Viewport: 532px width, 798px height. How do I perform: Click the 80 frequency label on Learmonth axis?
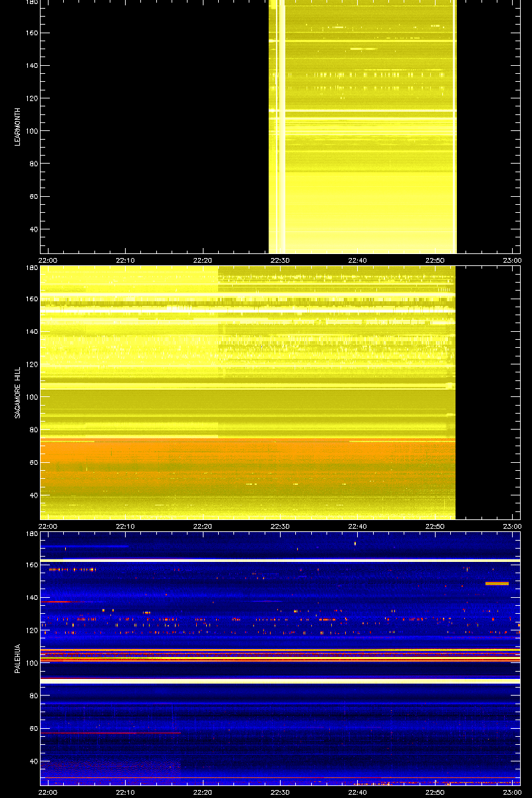click(x=33, y=164)
